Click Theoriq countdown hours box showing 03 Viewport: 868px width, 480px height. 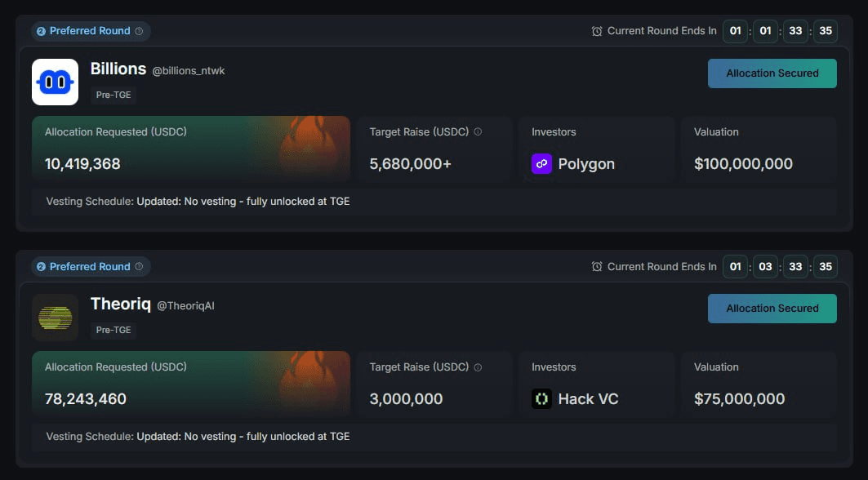(765, 266)
